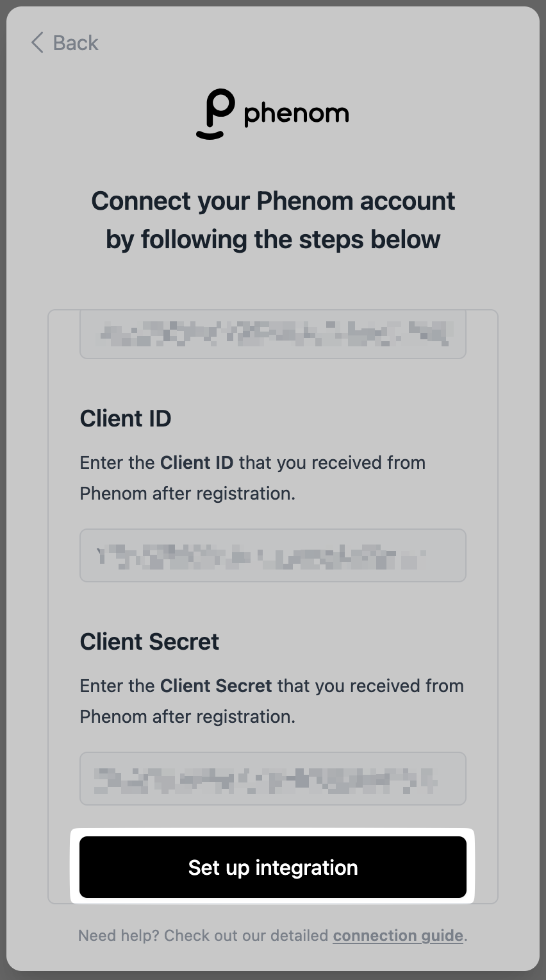Click the "phenom" wordmark text
The image size is (546, 980).
pos(296,114)
